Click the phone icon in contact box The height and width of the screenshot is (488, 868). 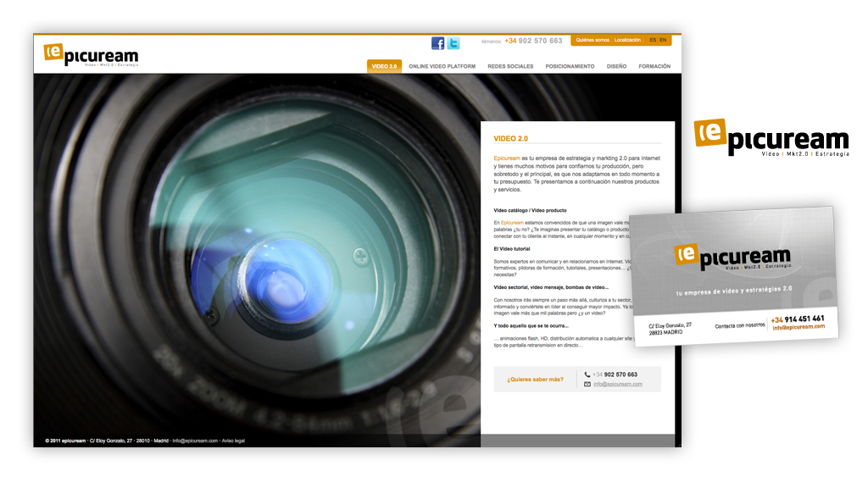[x=587, y=374]
